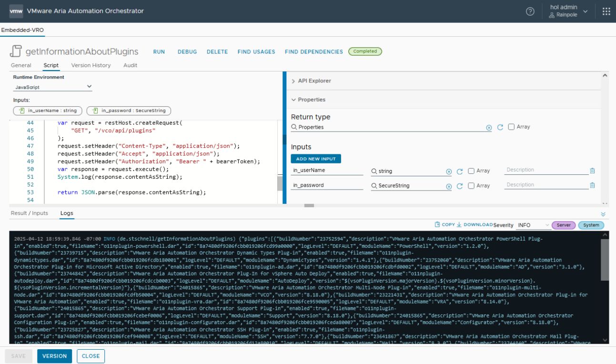The width and height of the screenshot is (616, 364).
Task: Refresh the in_userName type field
Action: tap(460, 172)
